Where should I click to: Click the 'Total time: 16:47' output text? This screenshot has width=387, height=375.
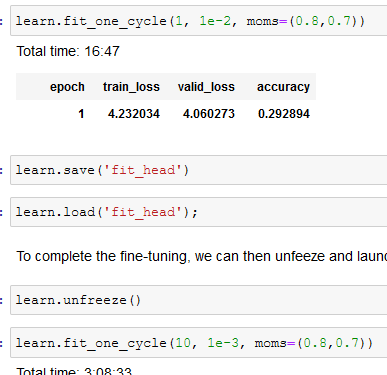coord(68,51)
